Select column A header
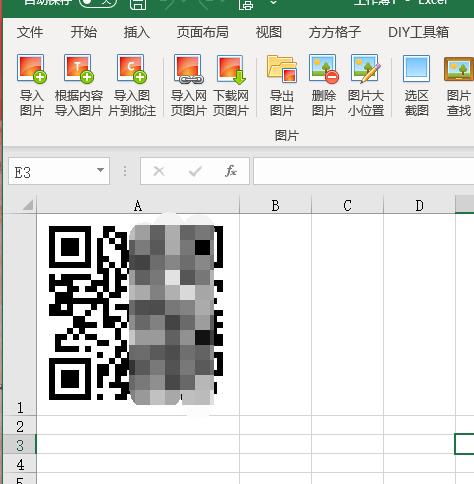Screen dimensions: 474x484 pos(138,205)
